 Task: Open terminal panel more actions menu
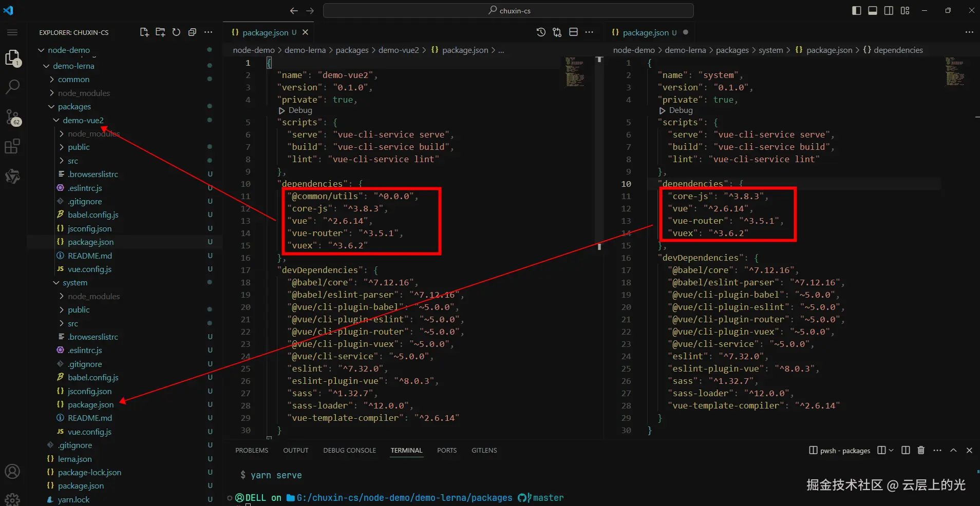click(x=937, y=450)
